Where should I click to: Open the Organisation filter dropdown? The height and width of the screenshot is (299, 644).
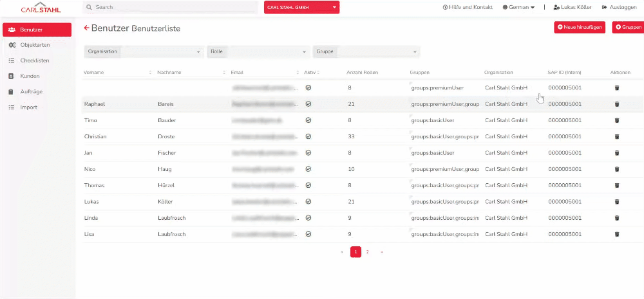[143, 51]
